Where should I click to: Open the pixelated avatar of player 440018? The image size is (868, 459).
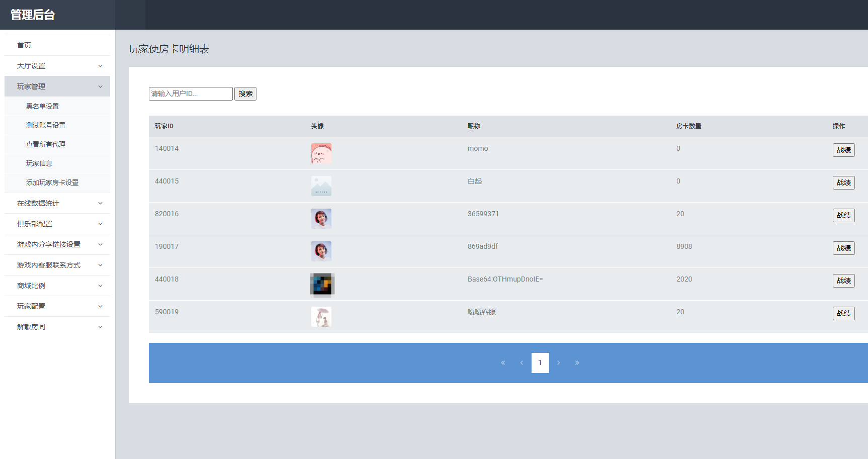pos(322,285)
